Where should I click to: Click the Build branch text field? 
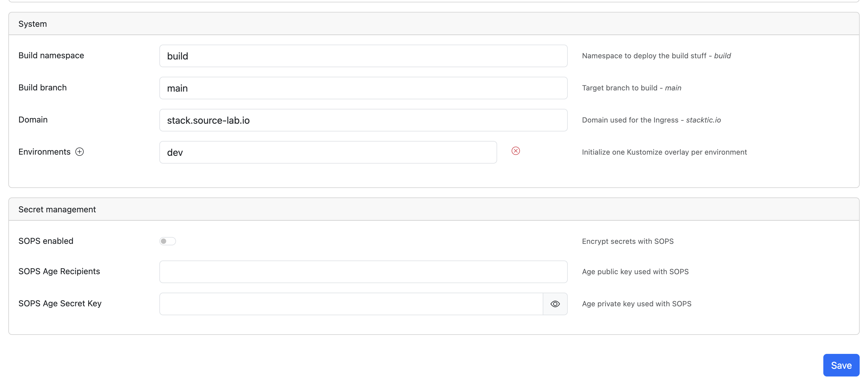[x=363, y=88]
